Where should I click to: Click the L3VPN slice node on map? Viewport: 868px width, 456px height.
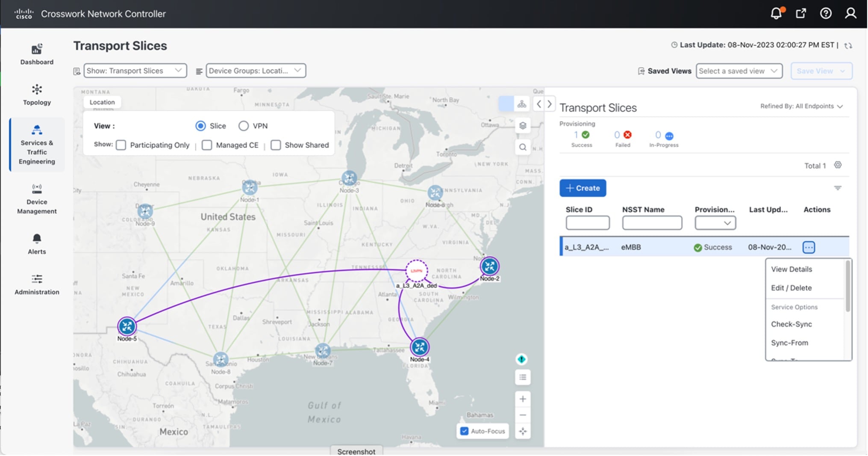[416, 270]
